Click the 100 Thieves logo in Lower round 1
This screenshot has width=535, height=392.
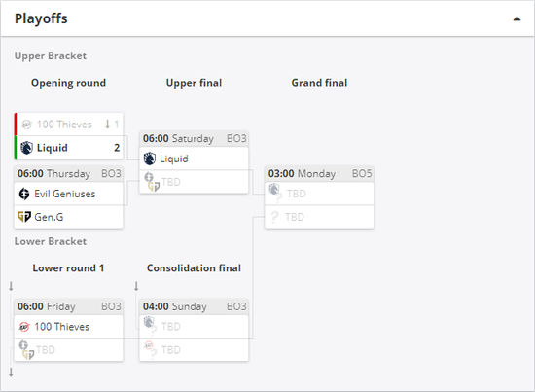pyautogui.click(x=24, y=327)
